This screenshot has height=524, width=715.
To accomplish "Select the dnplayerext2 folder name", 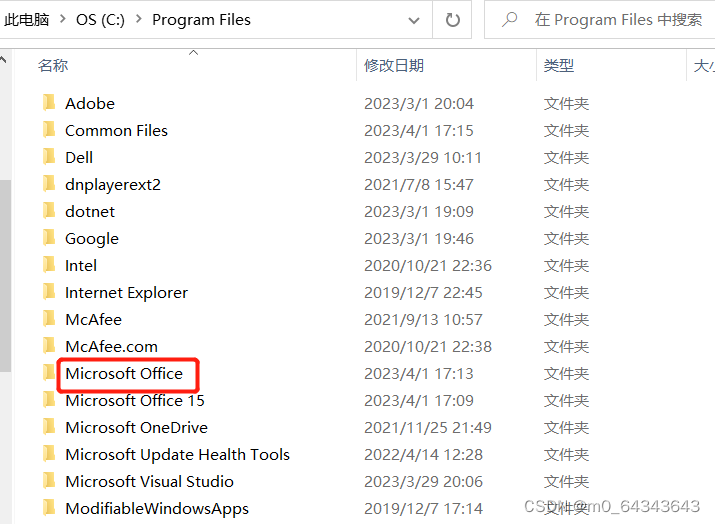I will click(113, 185).
